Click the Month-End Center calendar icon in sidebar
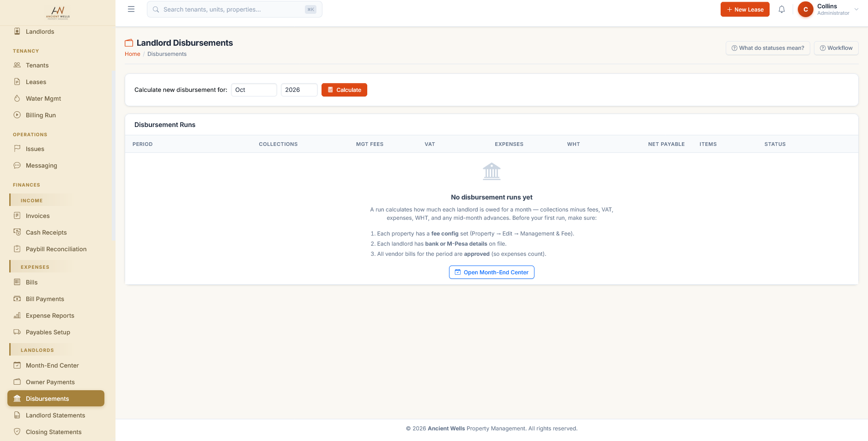 coord(17,365)
